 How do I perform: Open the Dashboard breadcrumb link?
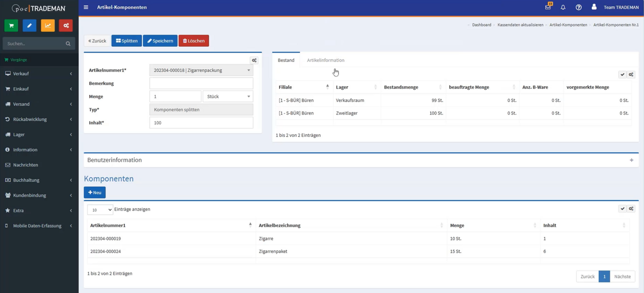[x=482, y=24]
